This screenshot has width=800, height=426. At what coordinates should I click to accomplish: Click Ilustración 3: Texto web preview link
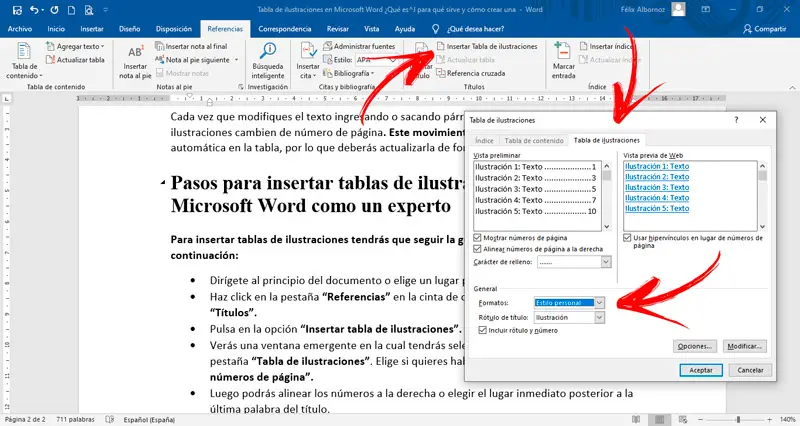(x=657, y=188)
